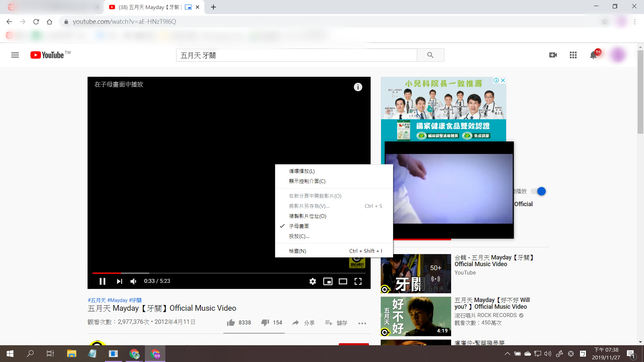Open File Explorer from the taskbar
644x362 pixels.
[71, 354]
